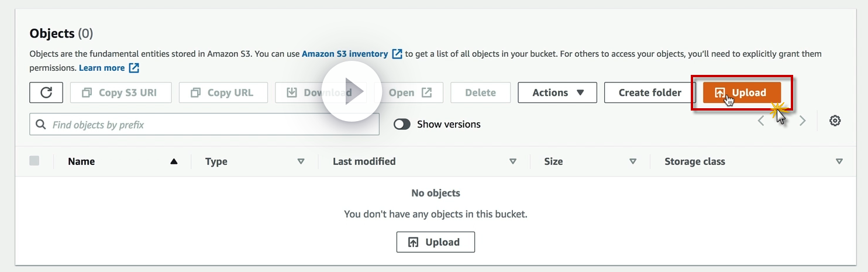Click the Storage class column sort arrow
The height and width of the screenshot is (272, 868).
[x=839, y=161]
